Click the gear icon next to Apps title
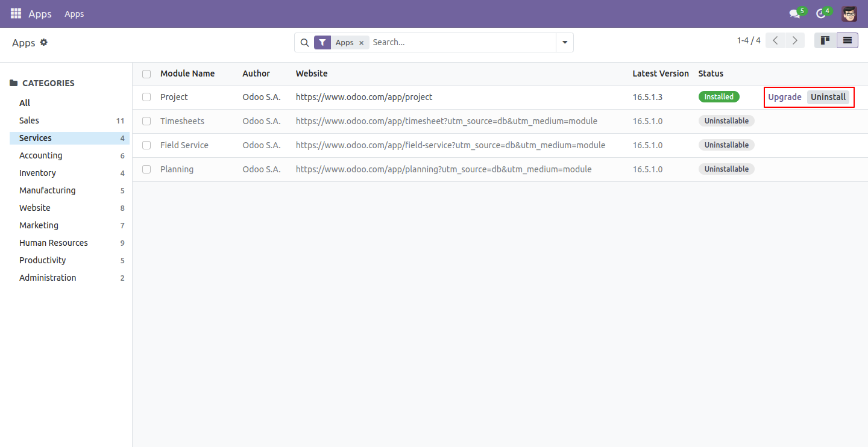Image resolution: width=868 pixels, height=447 pixels. [43, 42]
